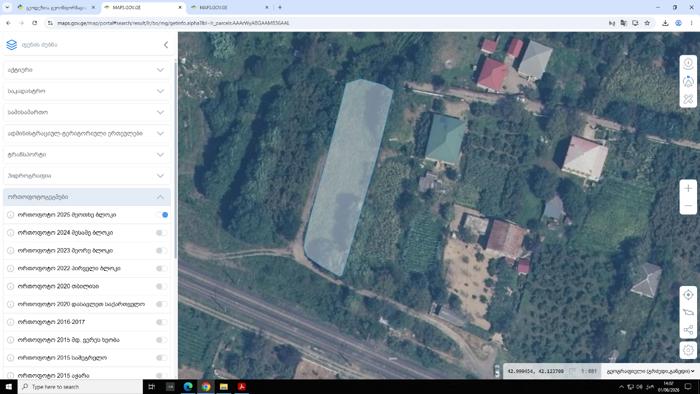
Task: Click the compass icon in top map toolbar
Action: click(688, 63)
